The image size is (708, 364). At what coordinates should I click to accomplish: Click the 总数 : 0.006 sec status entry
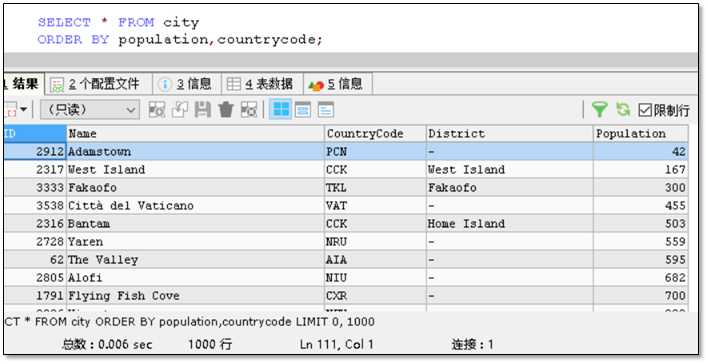click(x=107, y=345)
